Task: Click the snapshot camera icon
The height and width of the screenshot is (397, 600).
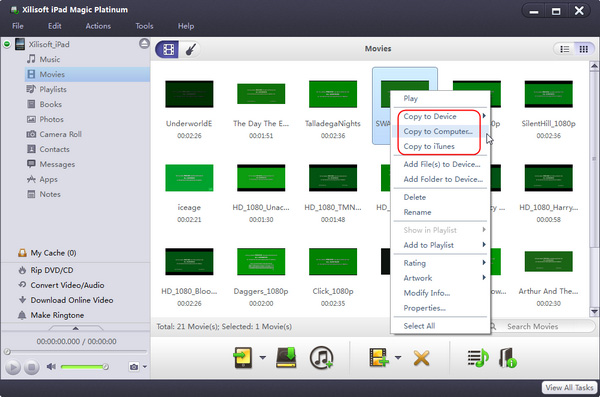Action: (x=134, y=367)
